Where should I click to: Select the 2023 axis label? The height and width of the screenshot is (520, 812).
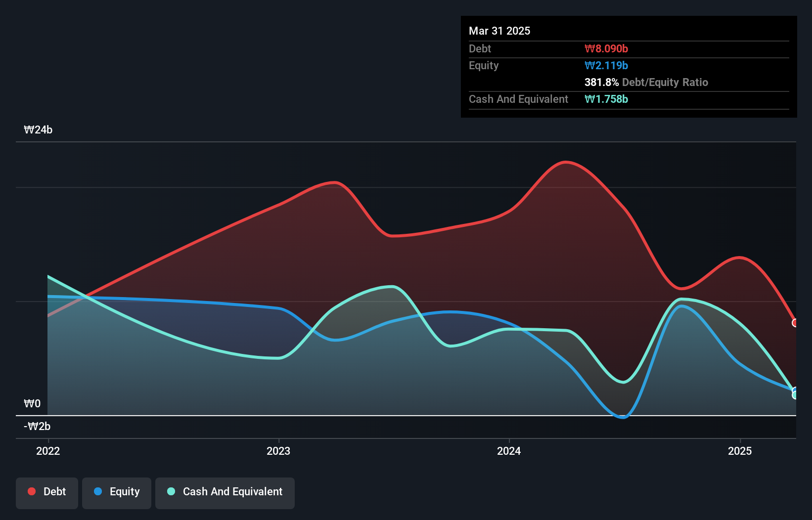click(x=278, y=451)
